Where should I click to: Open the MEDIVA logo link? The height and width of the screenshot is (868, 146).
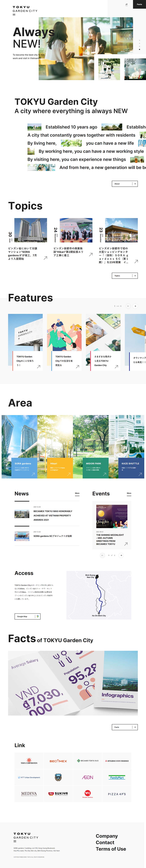[x=29, y=794]
